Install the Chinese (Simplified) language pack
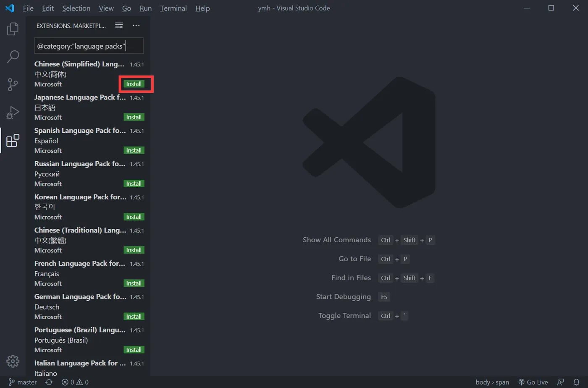Viewport: 588px width, 388px height. tap(134, 84)
